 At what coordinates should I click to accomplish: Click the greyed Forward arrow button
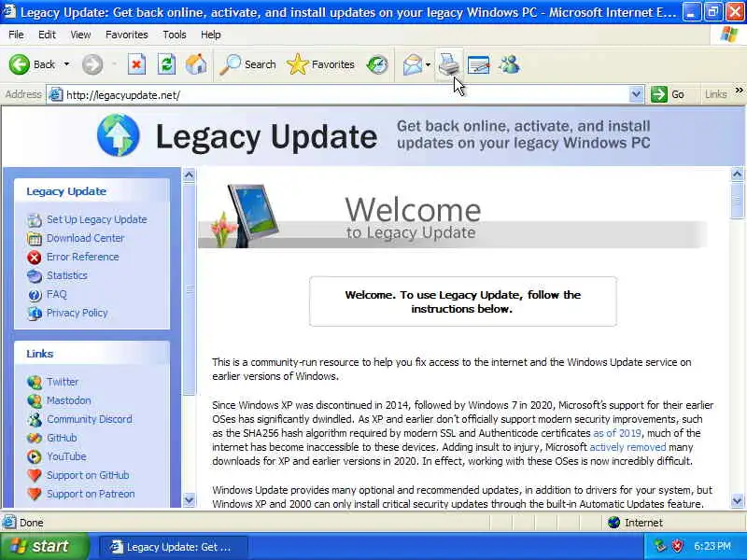(x=92, y=64)
